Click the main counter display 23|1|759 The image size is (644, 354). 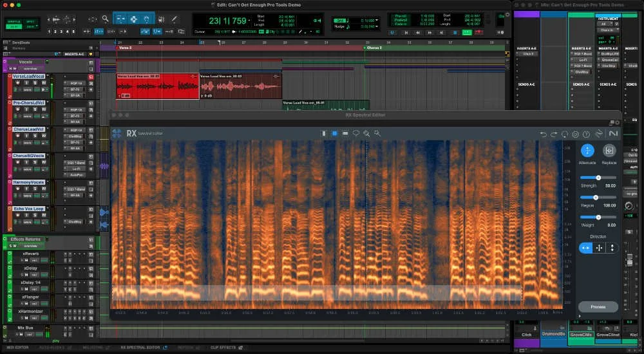pos(227,21)
